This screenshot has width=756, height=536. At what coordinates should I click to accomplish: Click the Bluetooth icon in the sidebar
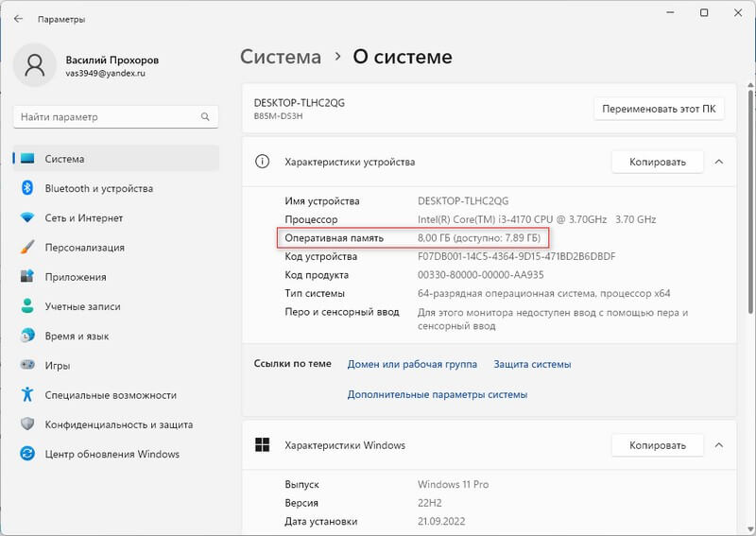point(27,188)
